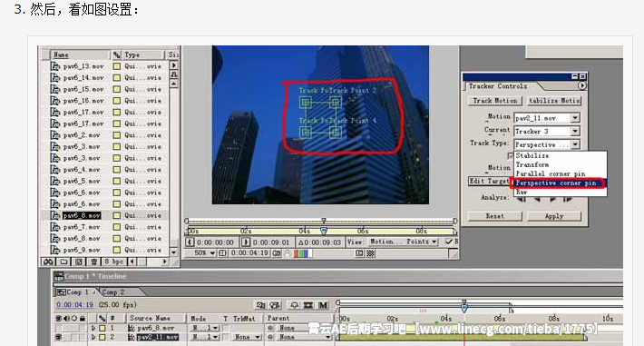
Task: Click the layer viewer time marker slider
Action: (324, 231)
